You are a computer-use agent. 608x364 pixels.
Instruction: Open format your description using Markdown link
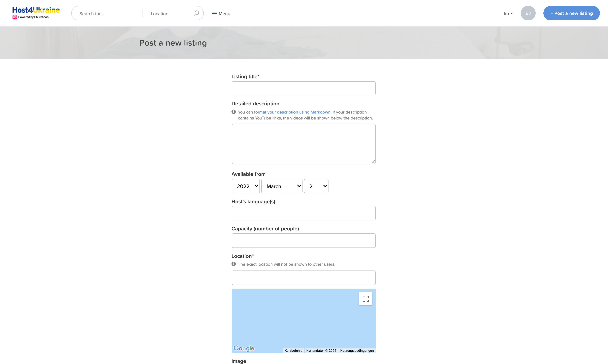tap(292, 112)
